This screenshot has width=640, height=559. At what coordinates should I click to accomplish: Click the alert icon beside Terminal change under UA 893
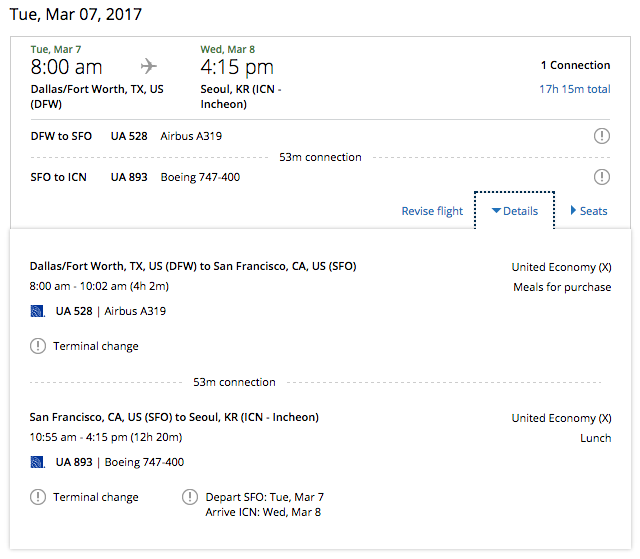(38, 497)
